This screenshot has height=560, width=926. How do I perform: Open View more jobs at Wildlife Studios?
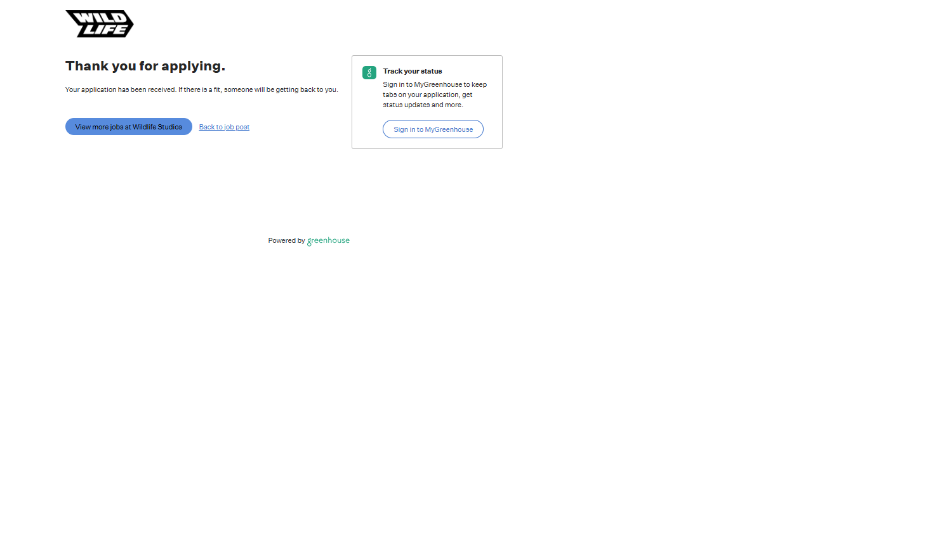click(x=128, y=127)
